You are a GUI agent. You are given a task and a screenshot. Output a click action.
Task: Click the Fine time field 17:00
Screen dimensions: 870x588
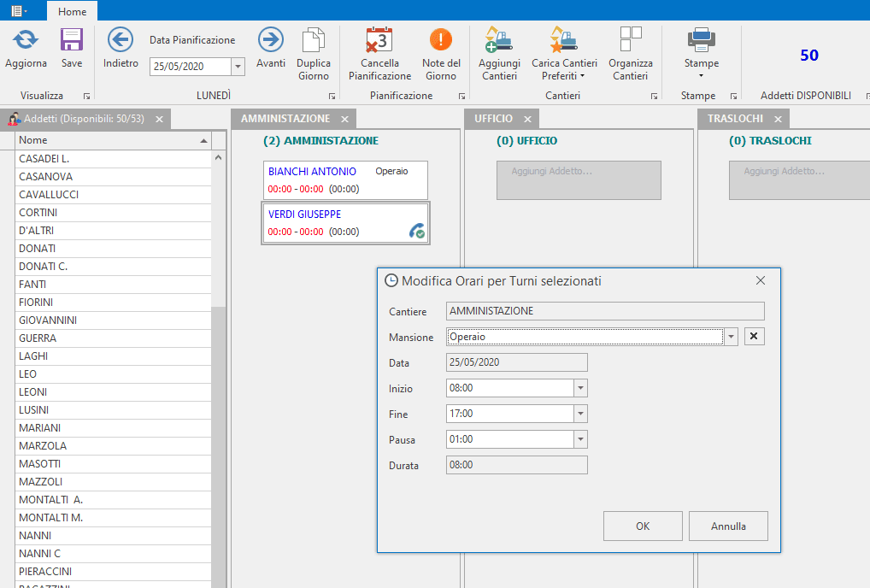click(510, 414)
